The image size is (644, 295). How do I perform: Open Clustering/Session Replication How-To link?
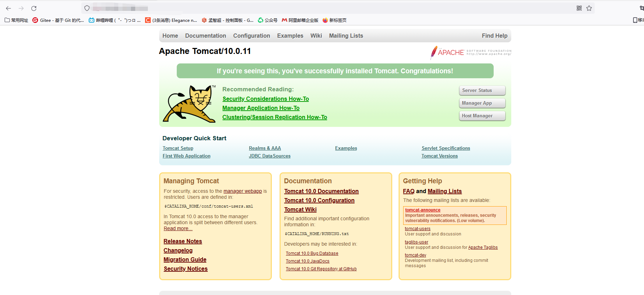tap(275, 117)
